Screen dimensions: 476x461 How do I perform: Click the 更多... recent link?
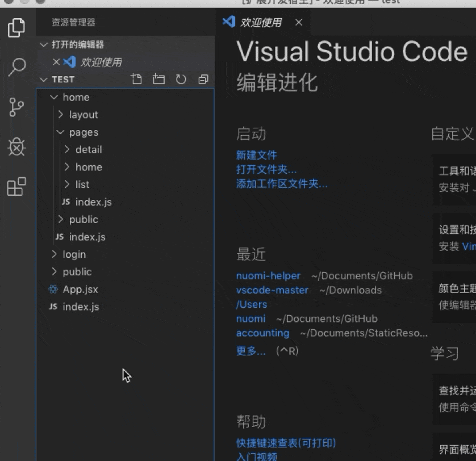tap(250, 351)
